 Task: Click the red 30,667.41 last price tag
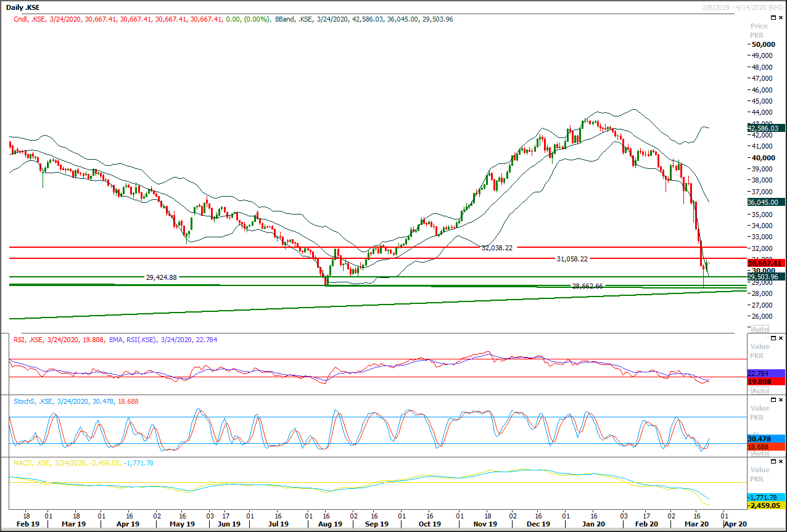765,263
